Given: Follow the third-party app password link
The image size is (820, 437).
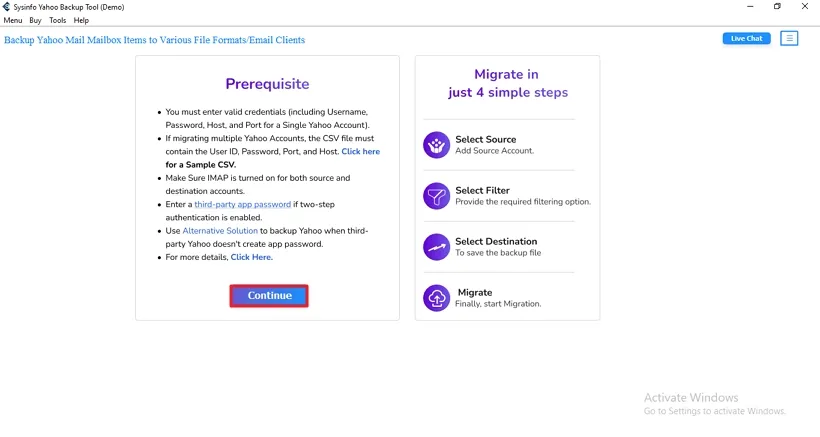Looking at the screenshot, I should point(242,204).
